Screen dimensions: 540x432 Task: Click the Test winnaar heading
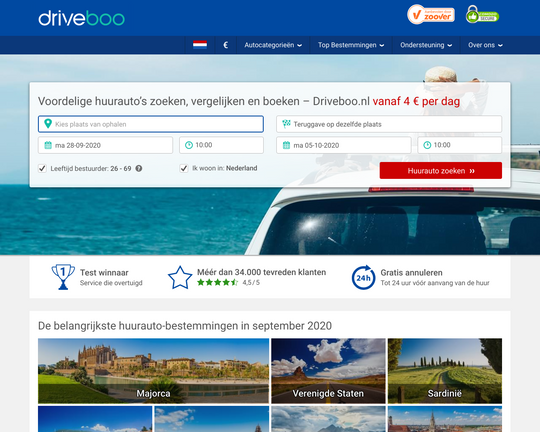(x=104, y=272)
